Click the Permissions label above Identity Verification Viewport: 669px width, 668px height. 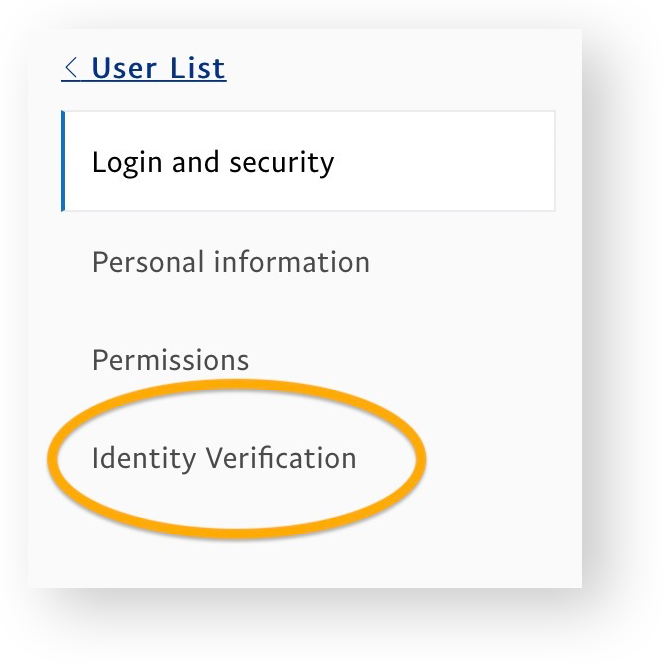click(170, 360)
